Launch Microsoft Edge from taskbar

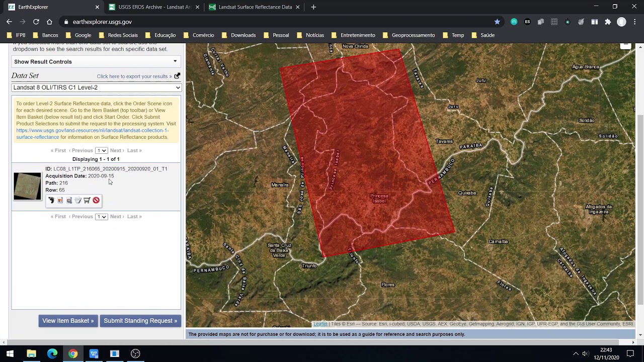[52, 353]
